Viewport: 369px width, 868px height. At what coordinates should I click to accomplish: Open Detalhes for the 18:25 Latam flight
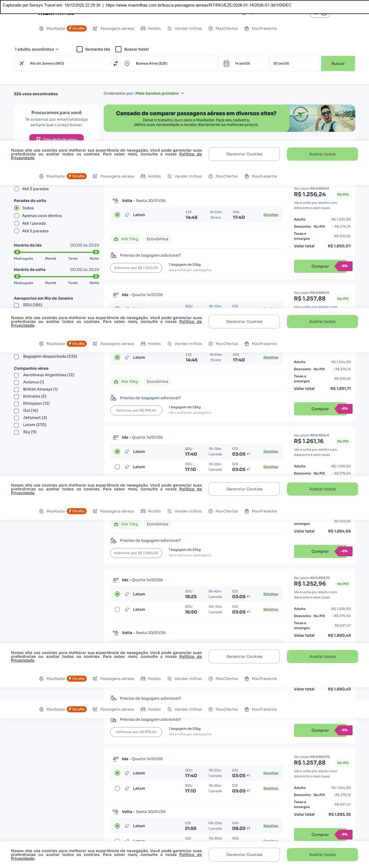(271, 594)
